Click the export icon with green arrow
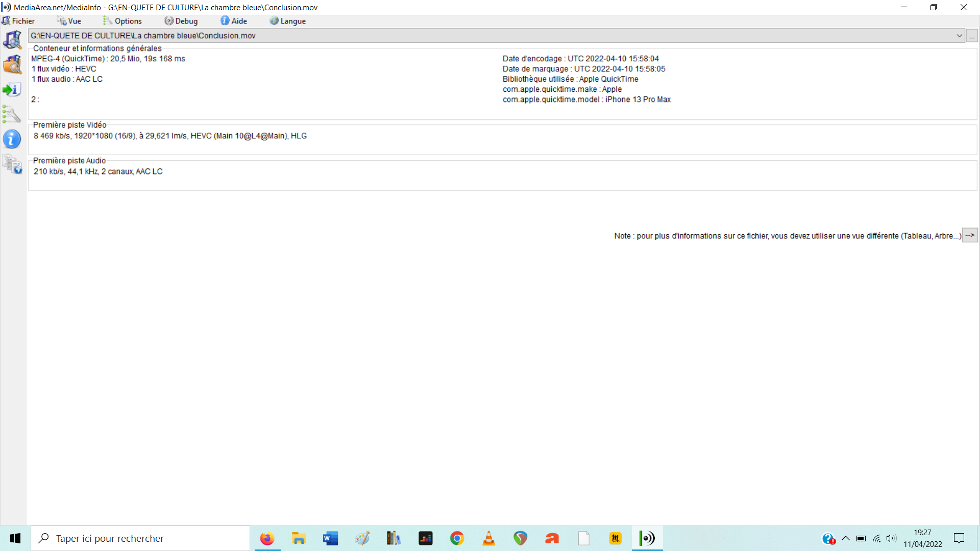Image resolution: width=980 pixels, height=551 pixels. pos(12,90)
